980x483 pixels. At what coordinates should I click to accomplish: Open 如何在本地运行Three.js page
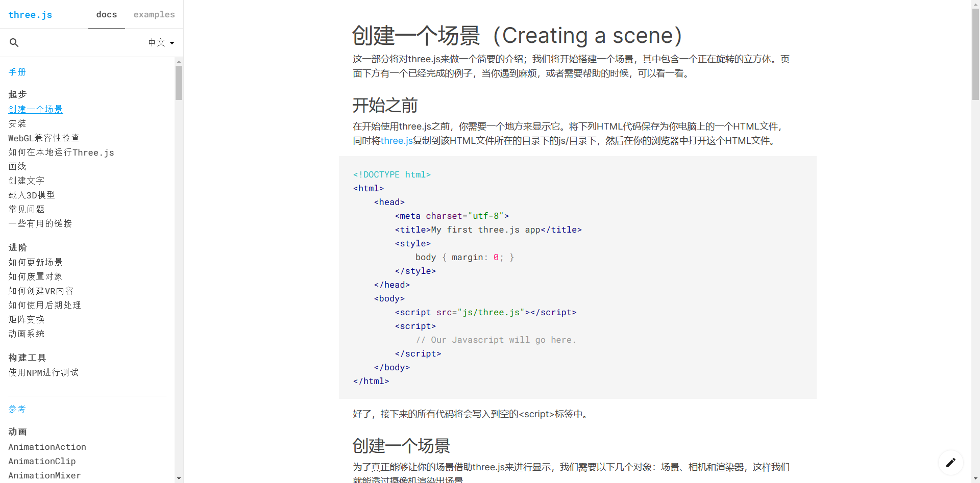61,152
